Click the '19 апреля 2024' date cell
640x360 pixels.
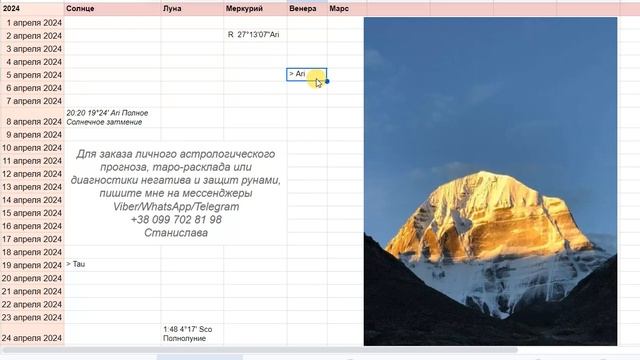tap(32, 265)
